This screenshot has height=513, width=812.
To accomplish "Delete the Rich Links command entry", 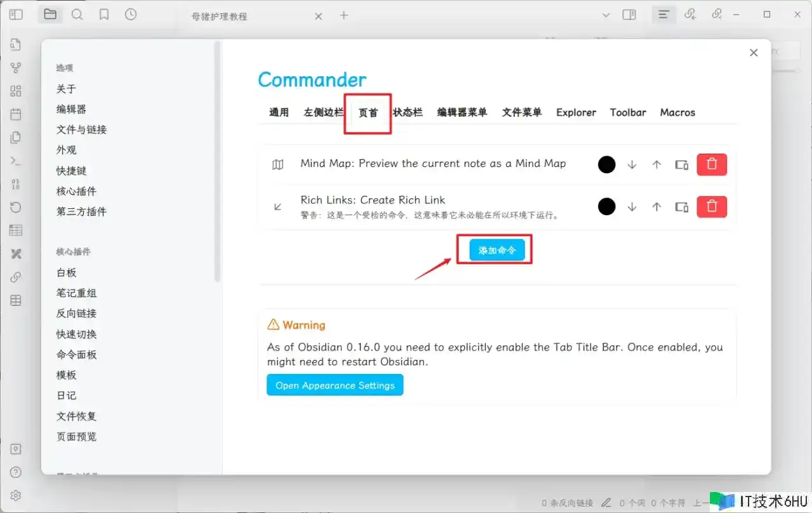I will point(712,206).
